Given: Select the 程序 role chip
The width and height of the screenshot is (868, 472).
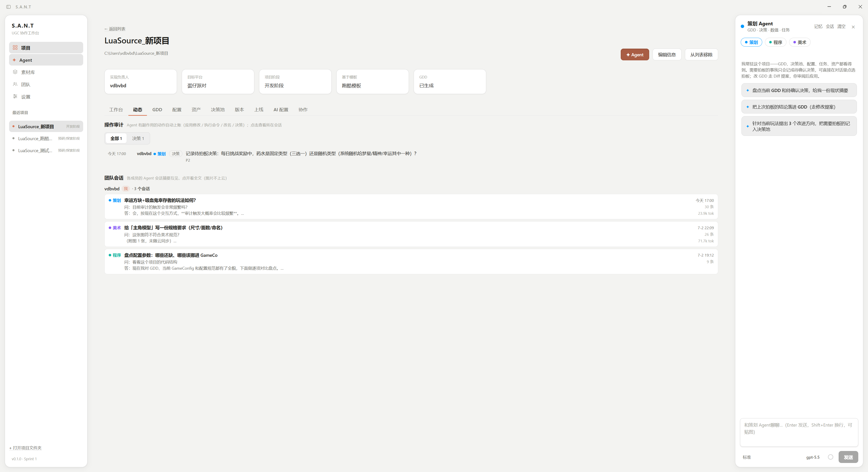Looking at the screenshot, I should tap(775, 42).
